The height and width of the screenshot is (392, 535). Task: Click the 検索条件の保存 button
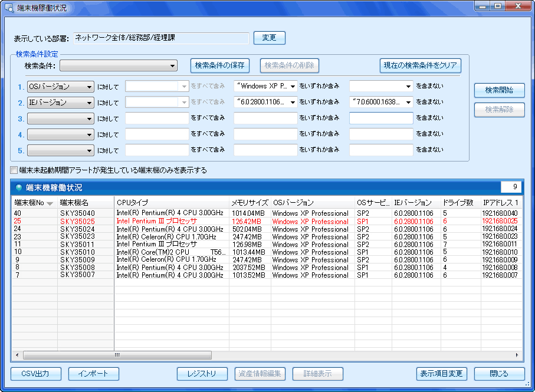(220, 65)
